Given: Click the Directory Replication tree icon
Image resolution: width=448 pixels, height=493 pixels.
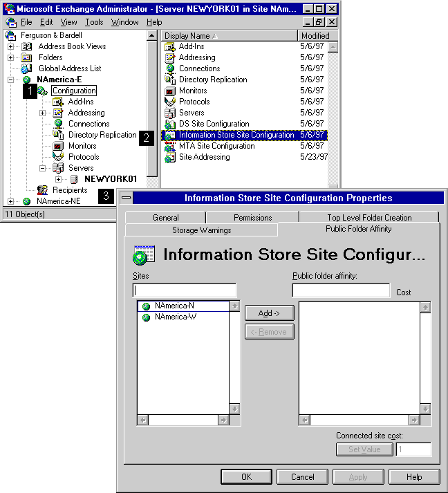Looking at the screenshot, I should pos(58,135).
